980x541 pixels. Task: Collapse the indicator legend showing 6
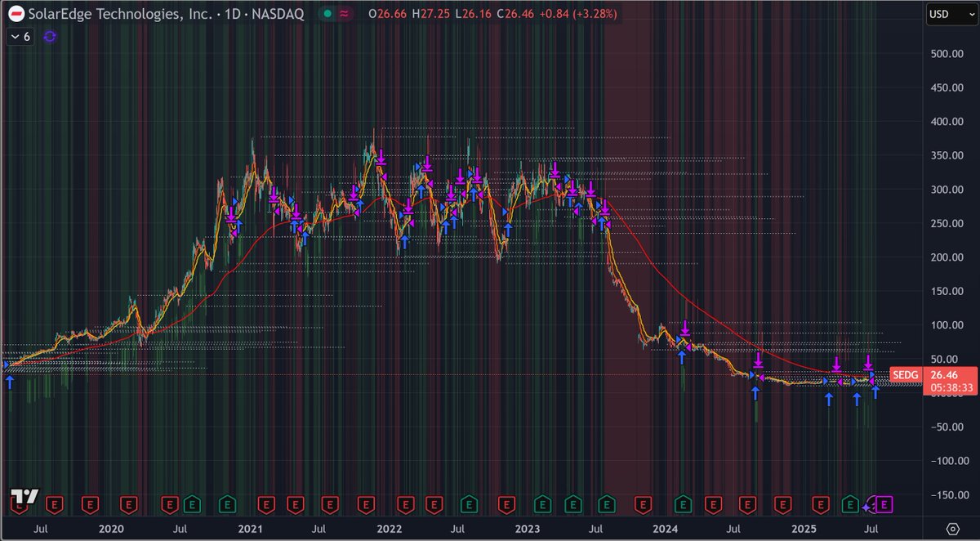pyautogui.click(x=20, y=37)
